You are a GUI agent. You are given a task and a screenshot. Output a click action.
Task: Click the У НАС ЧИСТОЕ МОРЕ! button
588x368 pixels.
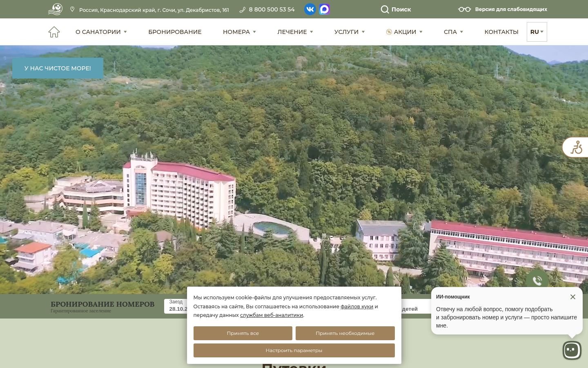(x=58, y=68)
